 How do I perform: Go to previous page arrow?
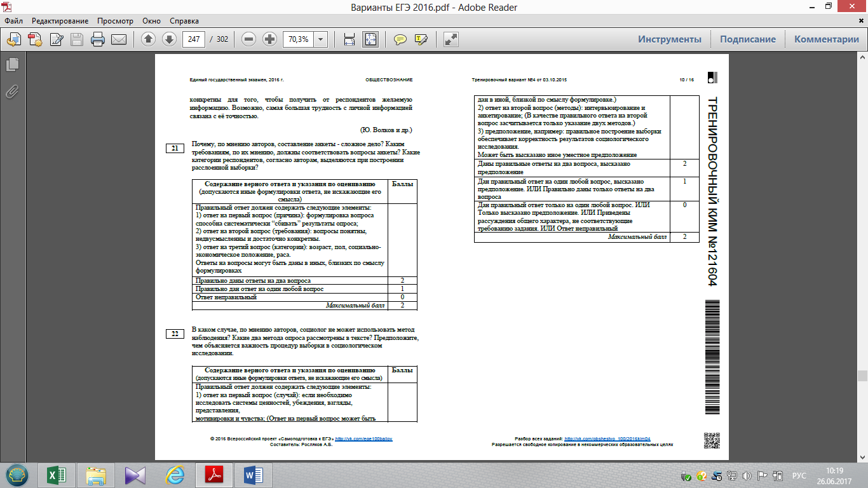click(149, 39)
